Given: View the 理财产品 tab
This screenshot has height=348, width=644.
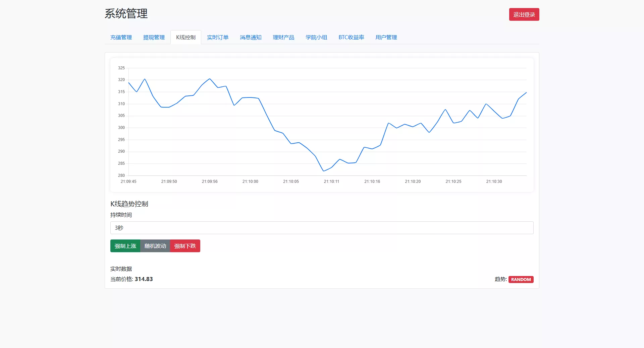Looking at the screenshot, I should [283, 38].
